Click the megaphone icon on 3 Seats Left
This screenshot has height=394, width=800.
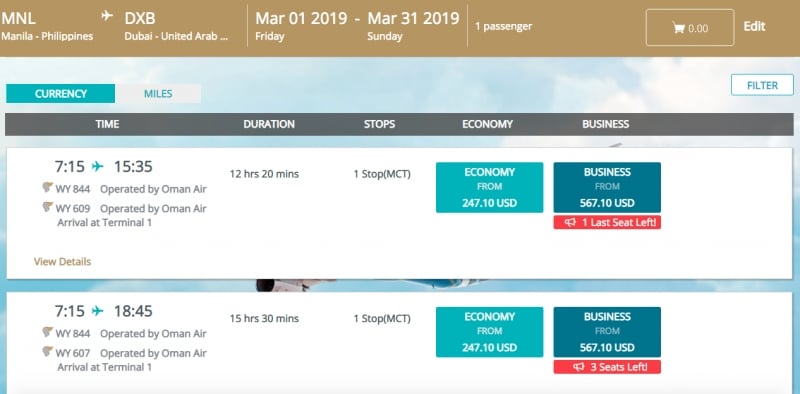[579, 367]
